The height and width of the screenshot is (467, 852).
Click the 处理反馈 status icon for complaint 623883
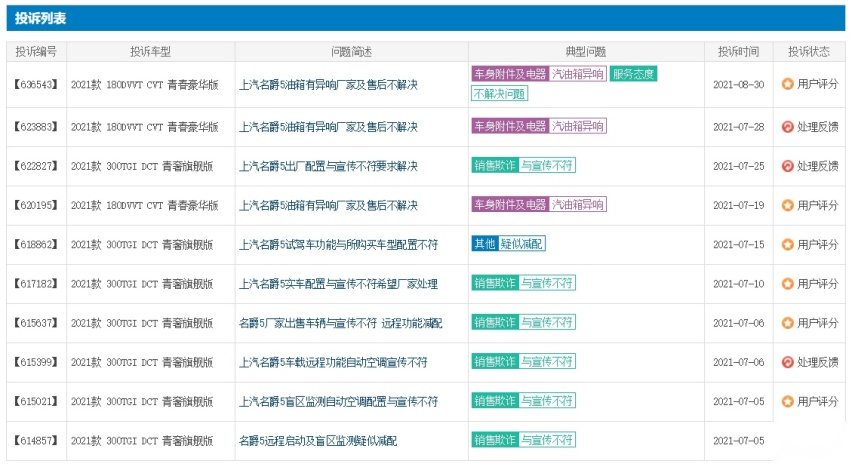787,127
